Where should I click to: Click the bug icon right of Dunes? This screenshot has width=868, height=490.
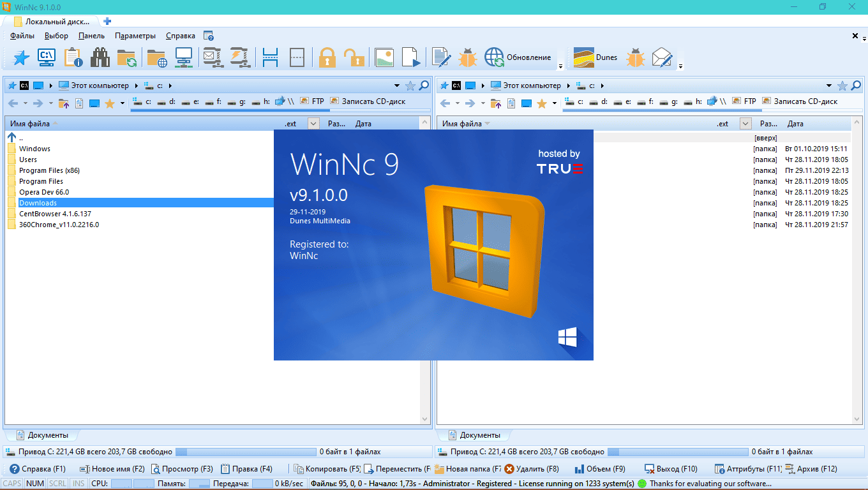636,57
